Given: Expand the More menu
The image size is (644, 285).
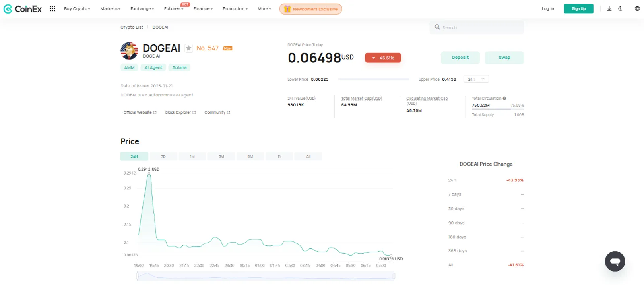Looking at the screenshot, I should pos(264,9).
